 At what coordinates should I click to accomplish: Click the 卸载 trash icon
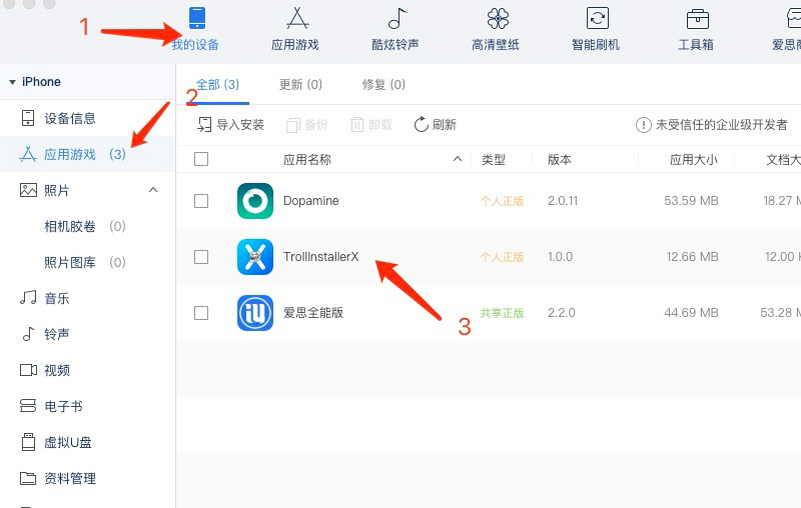[x=357, y=124]
